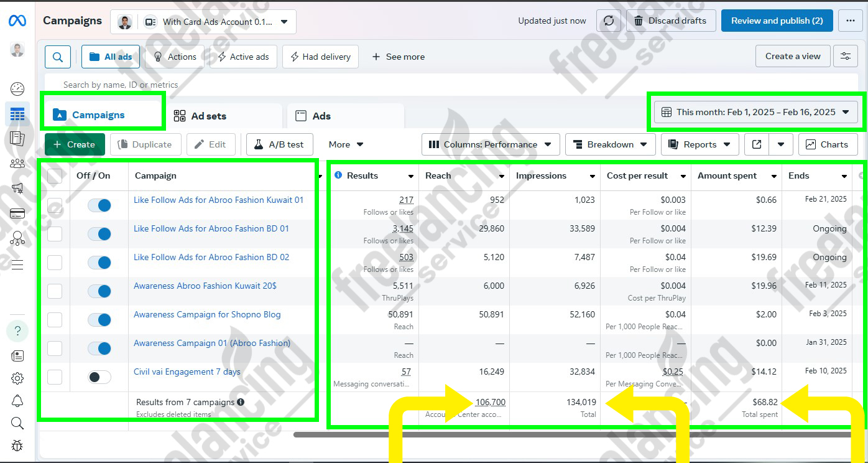Select the Actions filter
The height and width of the screenshot is (463, 868).
175,57
